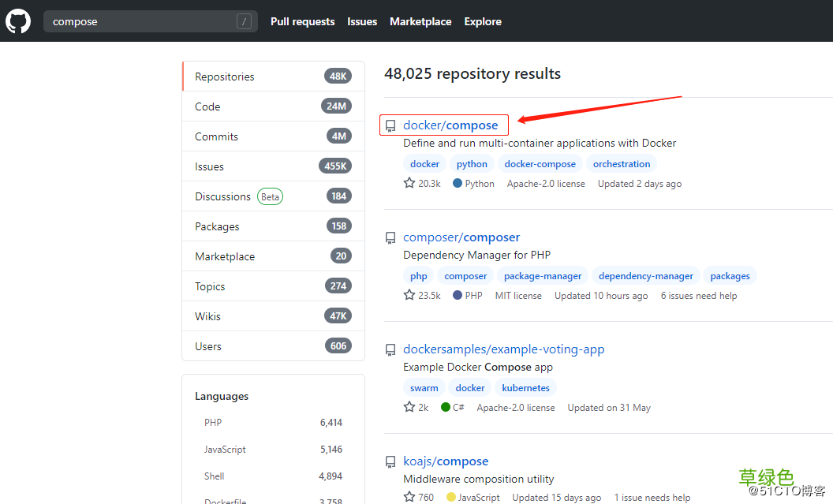Open the 1 issue needs help link
The image size is (833, 504).
[x=652, y=498]
